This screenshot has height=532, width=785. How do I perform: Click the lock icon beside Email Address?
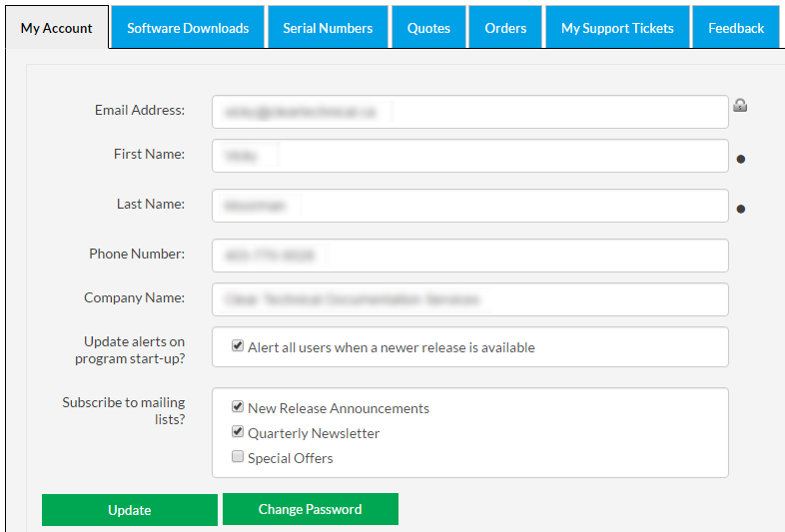click(740, 105)
